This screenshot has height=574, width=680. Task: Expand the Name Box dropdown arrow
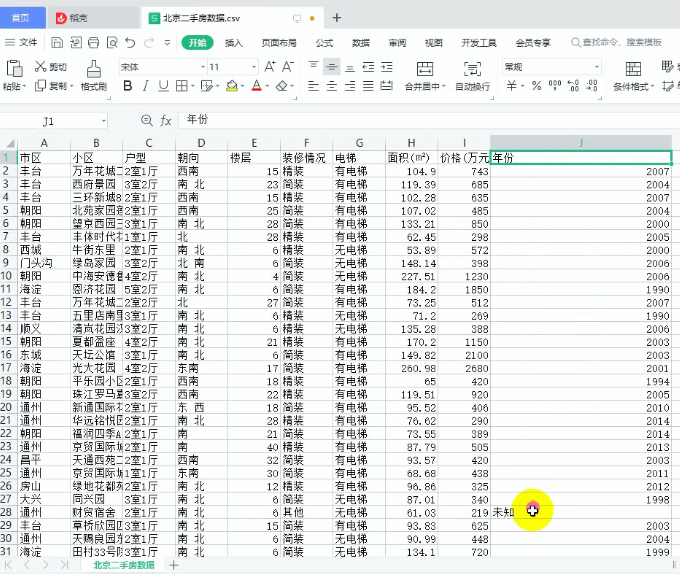[104, 121]
